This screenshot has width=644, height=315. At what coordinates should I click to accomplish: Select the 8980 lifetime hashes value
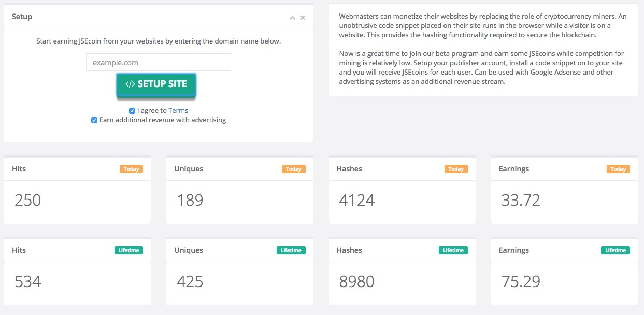(x=357, y=281)
